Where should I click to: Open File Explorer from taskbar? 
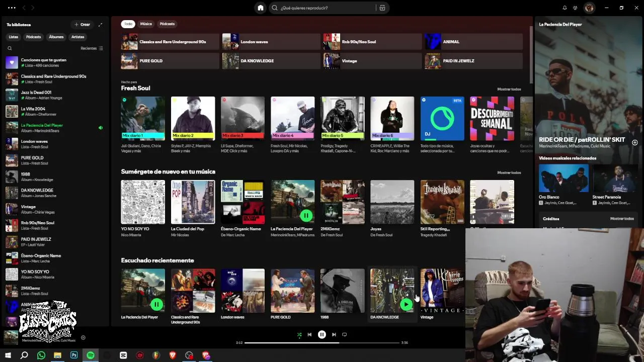57,355
